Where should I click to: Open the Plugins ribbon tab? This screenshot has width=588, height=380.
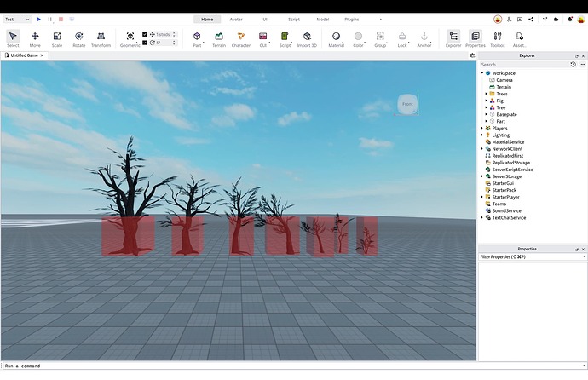pyautogui.click(x=352, y=19)
